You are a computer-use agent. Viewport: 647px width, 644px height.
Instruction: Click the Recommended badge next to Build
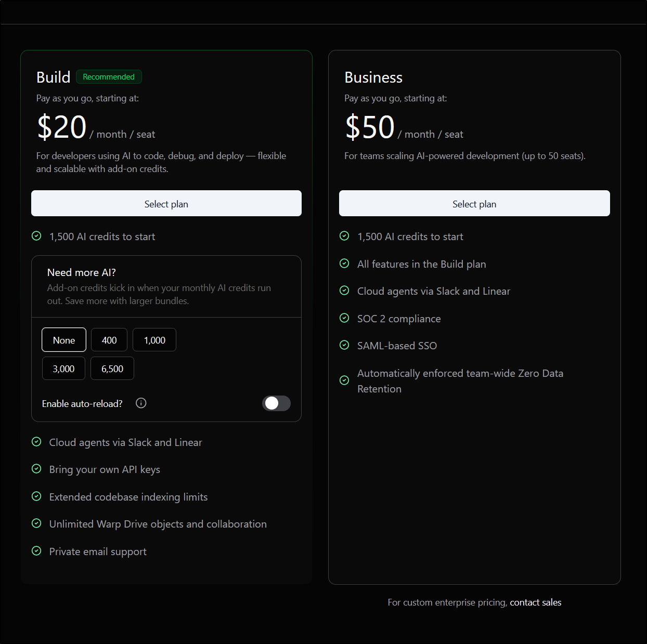[x=109, y=77]
